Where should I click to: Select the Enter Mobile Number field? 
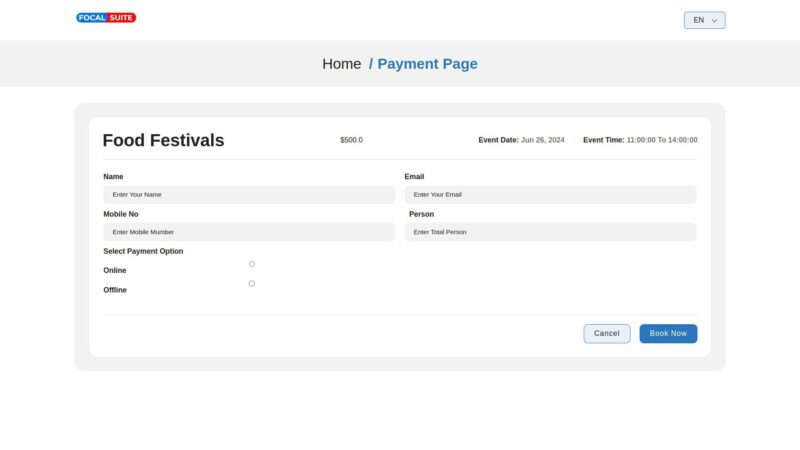coord(249,232)
